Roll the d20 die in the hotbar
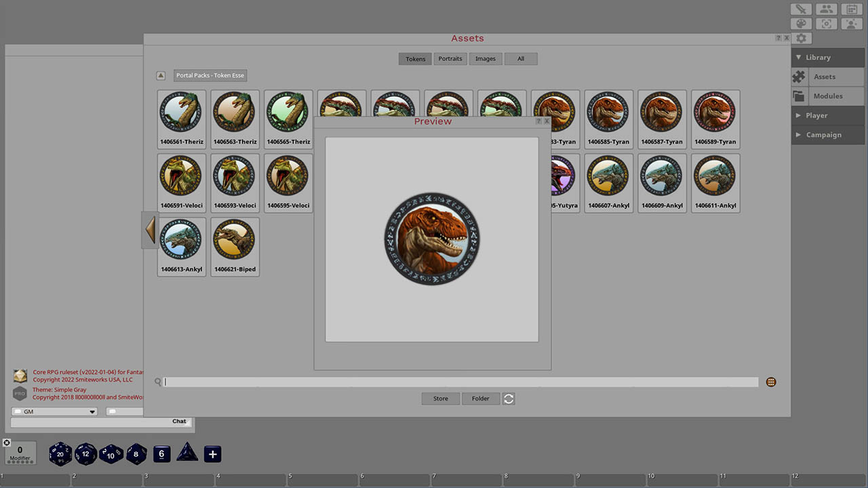Image resolution: width=868 pixels, height=488 pixels. coord(60,454)
